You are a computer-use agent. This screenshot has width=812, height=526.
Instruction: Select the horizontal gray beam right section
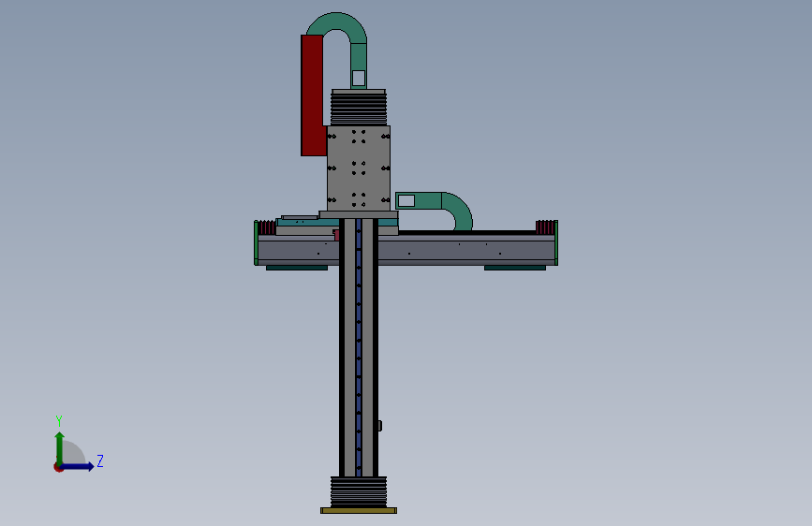point(466,250)
